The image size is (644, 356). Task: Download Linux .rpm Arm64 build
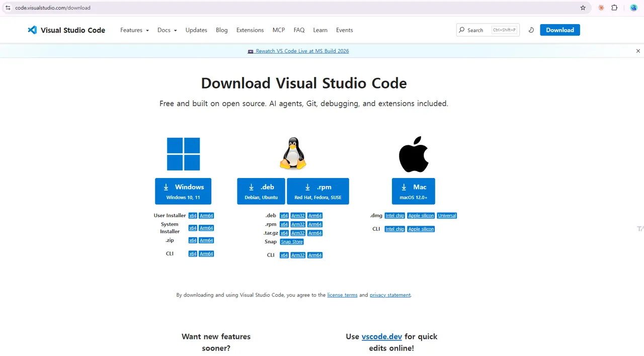(315, 224)
